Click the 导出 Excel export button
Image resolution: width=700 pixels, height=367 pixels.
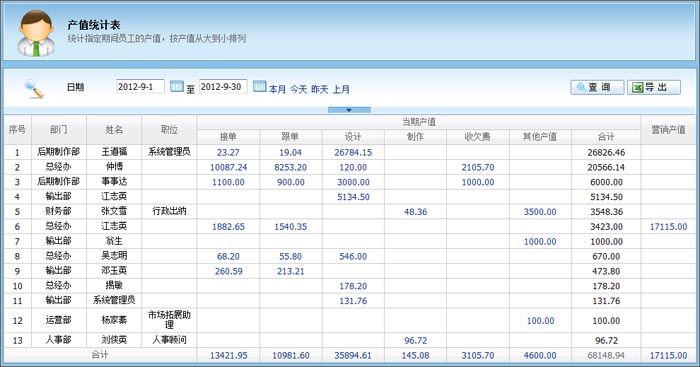pyautogui.click(x=654, y=88)
